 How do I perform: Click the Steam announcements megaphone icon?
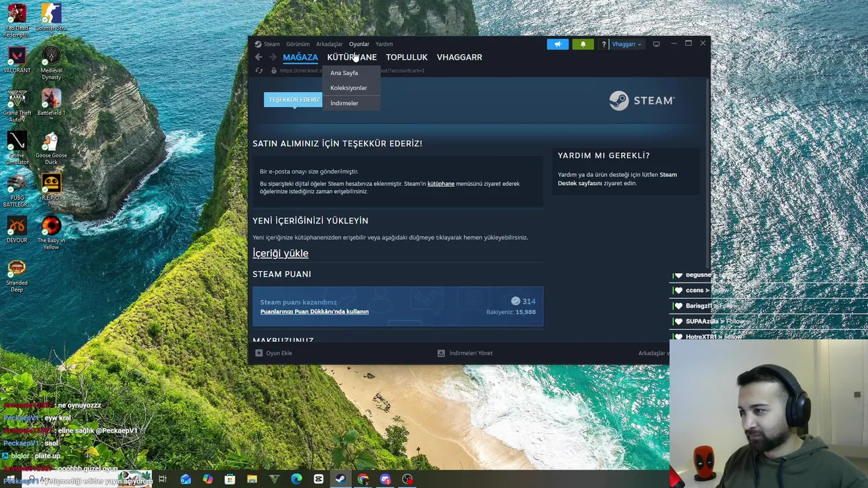(557, 44)
